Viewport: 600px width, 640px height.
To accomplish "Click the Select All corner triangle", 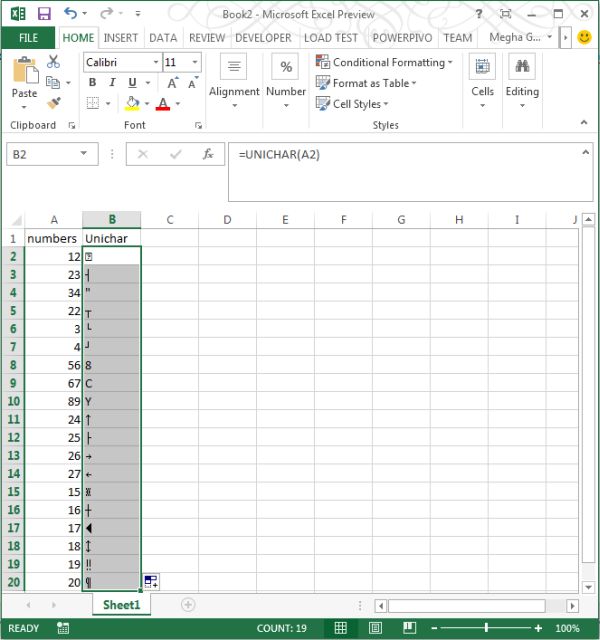I will point(16,220).
